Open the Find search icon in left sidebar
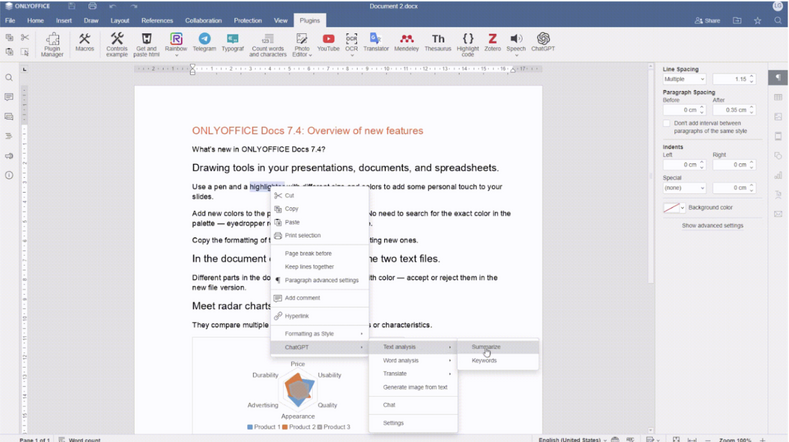The image size is (789, 442). [9, 78]
